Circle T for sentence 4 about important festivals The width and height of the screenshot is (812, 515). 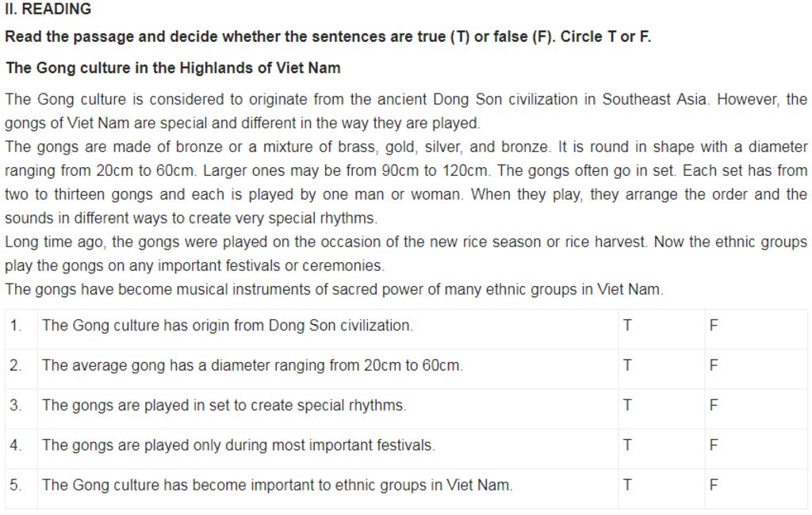[627, 445]
